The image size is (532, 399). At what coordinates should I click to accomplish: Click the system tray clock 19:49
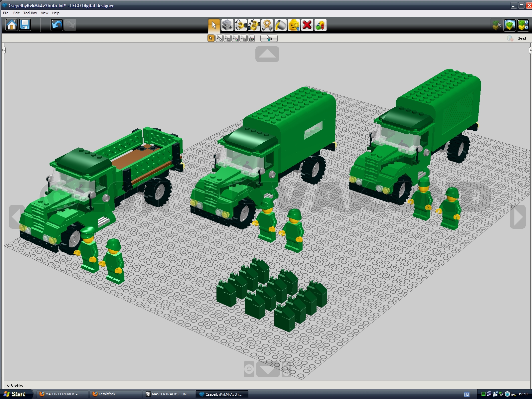[x=523, y=394]
